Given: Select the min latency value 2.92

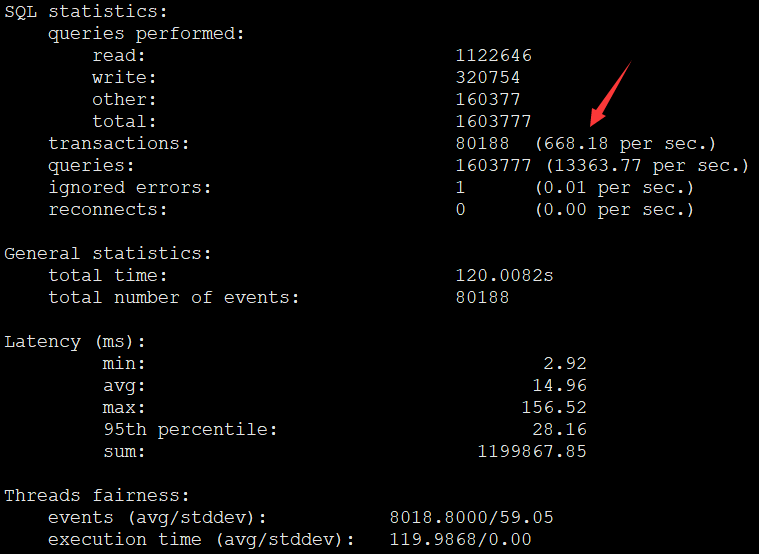Looking at the screenshot, I should (564, 363).
